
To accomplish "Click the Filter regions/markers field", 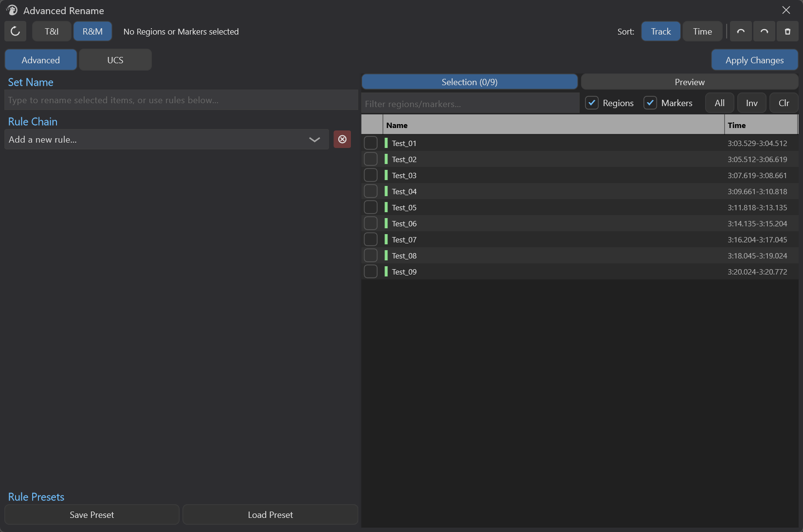I will click(471, 104).
